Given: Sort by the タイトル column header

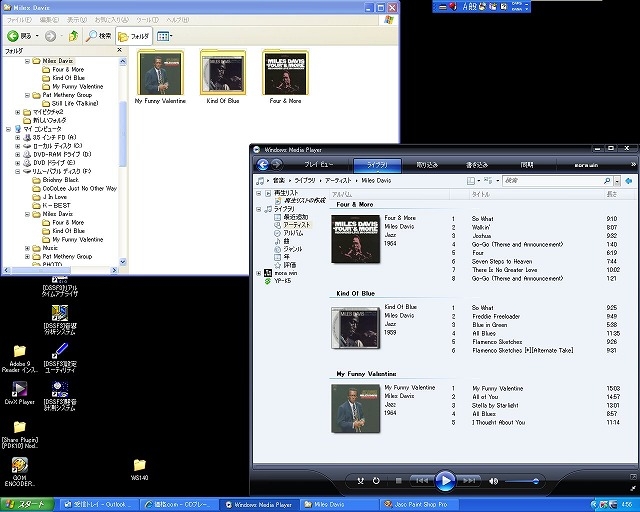Looking at the screenshot, I should coord(537,194).
